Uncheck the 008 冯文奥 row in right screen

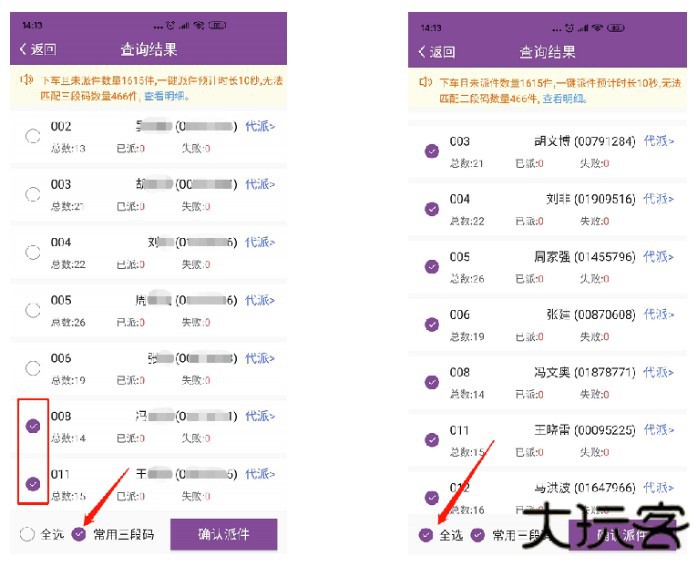coord(432,382)
